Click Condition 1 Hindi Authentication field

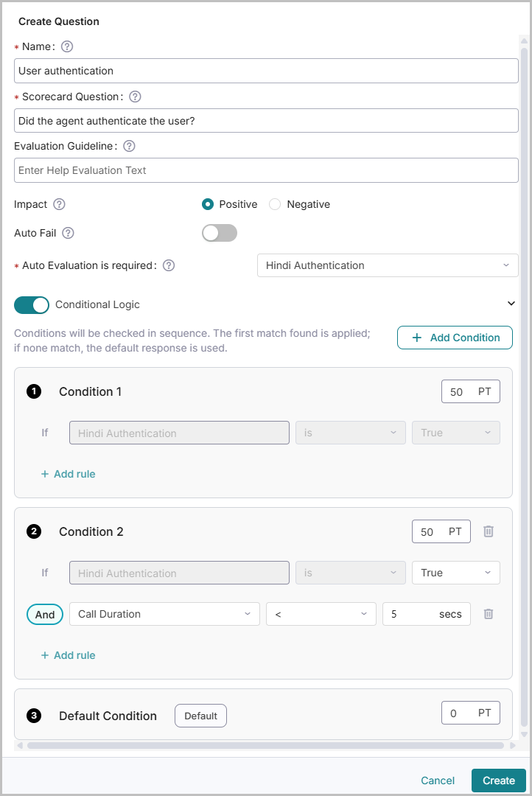pyautogui.click(x=179, y=433)
